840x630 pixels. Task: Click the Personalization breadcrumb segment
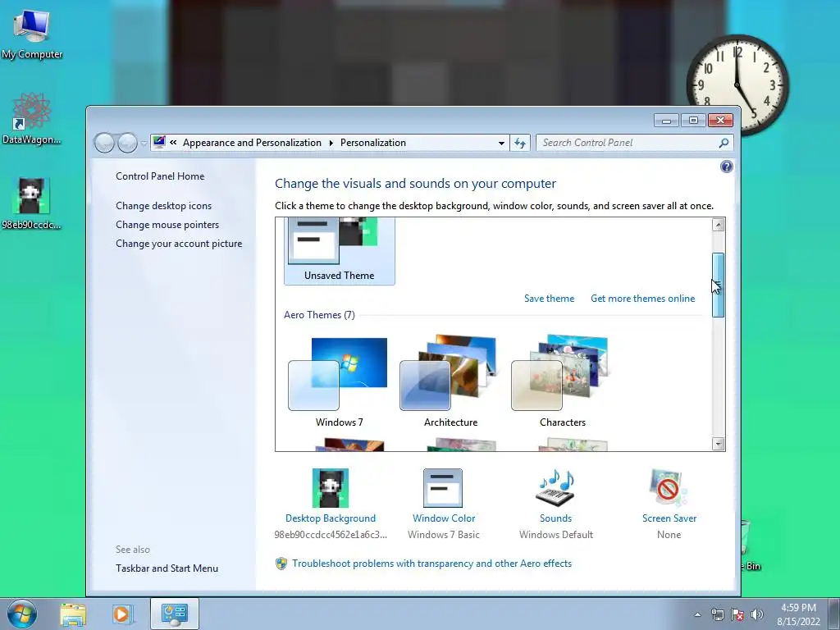(x=373, y=143)
